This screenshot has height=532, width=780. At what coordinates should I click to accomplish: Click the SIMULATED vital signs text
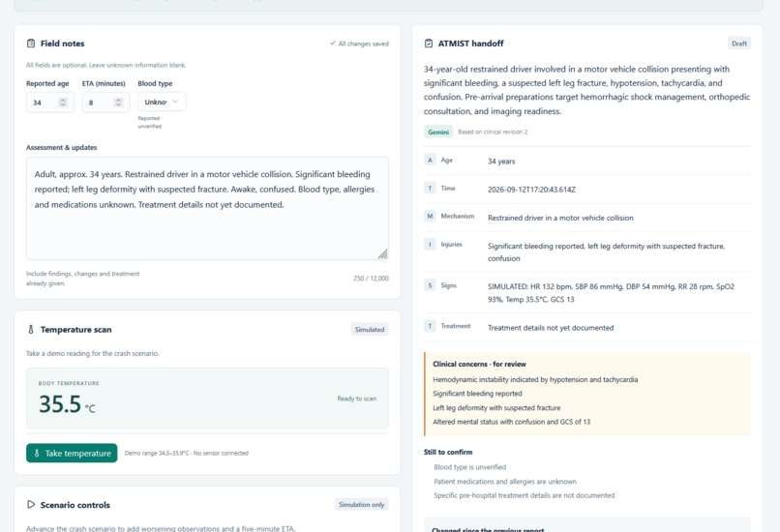pos(611,293)
